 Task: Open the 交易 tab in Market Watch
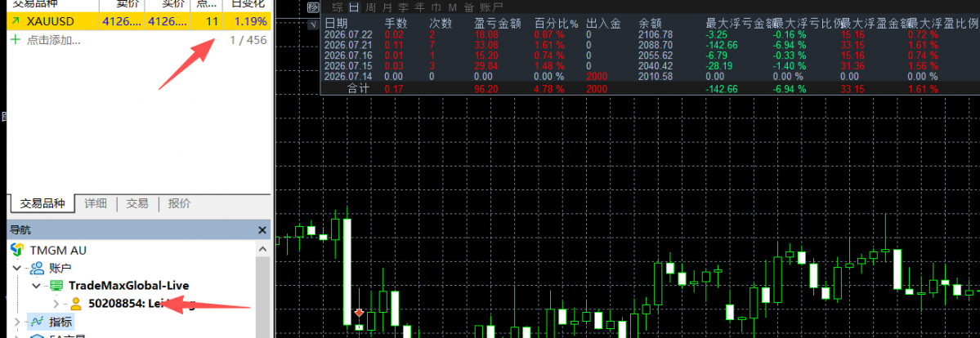tap(136, 203)
